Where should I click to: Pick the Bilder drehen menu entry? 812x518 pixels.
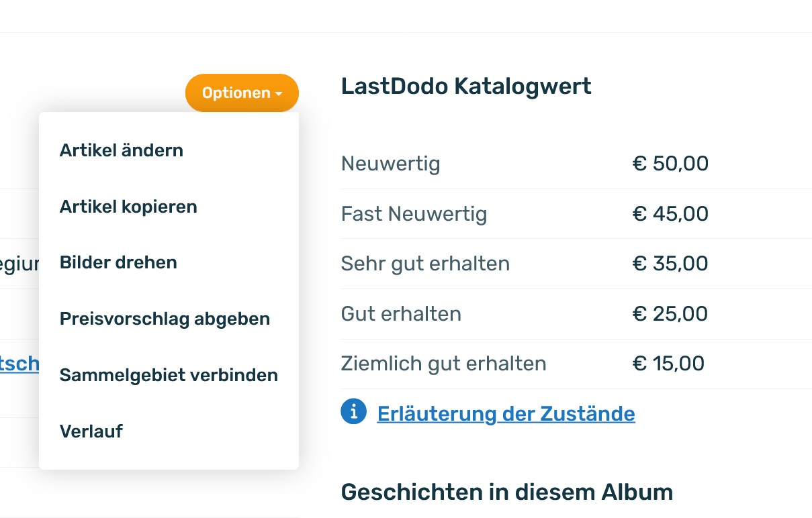tap(118, 262)
